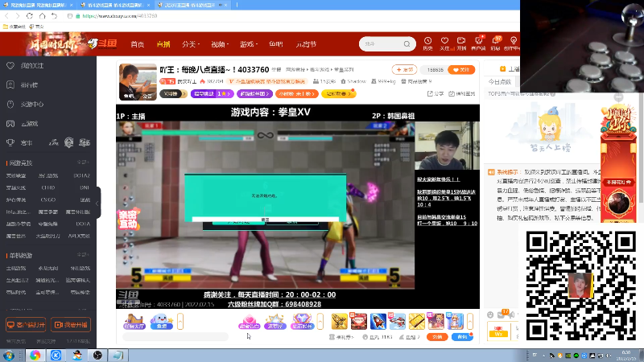
Task: Expand arrow next to 鱼塘 icon
Action: coord(180,321)
